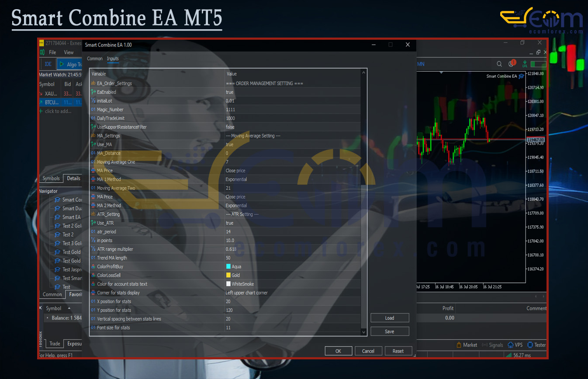Viewport: 588px width, 379px height.
Task: Open the VPS cloud icon in status bar
Action: point(511,345)
